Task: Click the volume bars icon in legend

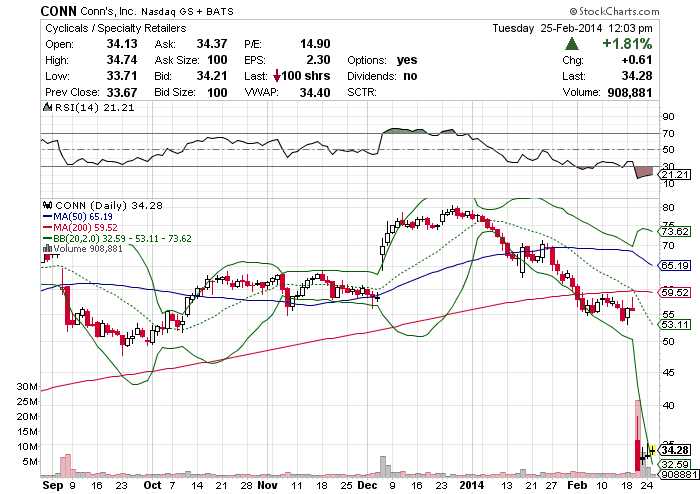Action: tap(47, 248)
